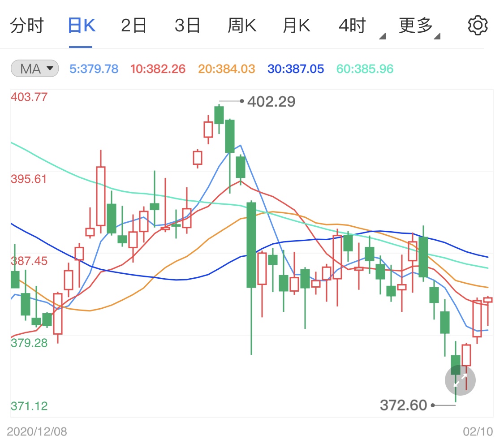Select the 月K monthly tab
This screenshot has height=440, width=504.
(x=296, y=25)
